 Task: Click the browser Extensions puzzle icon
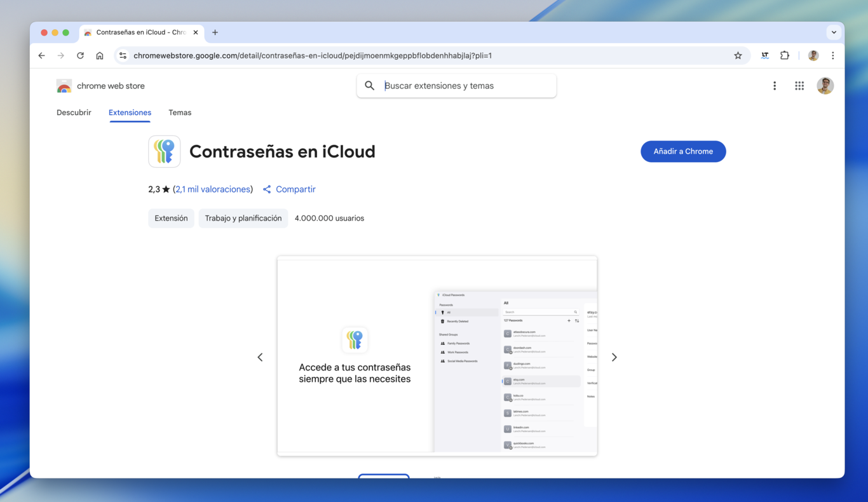(785, 55)
